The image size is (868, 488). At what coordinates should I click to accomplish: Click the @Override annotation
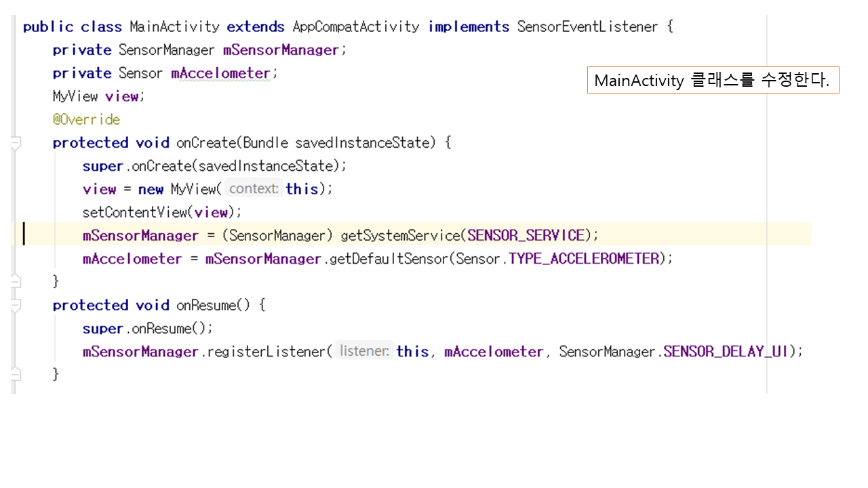(86, 120)
